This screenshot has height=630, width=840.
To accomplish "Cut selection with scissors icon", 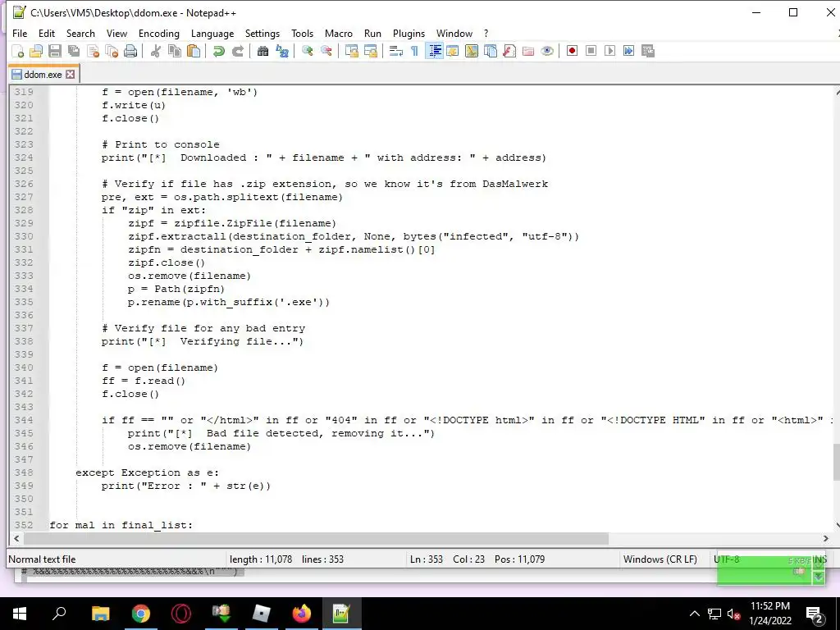I will click(x=155, y=51).
